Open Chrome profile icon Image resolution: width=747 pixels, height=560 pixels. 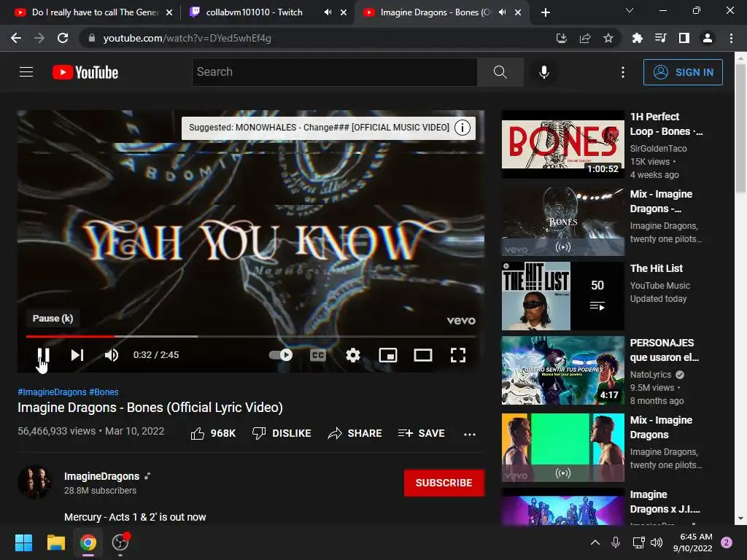click(x=708, y=38)
